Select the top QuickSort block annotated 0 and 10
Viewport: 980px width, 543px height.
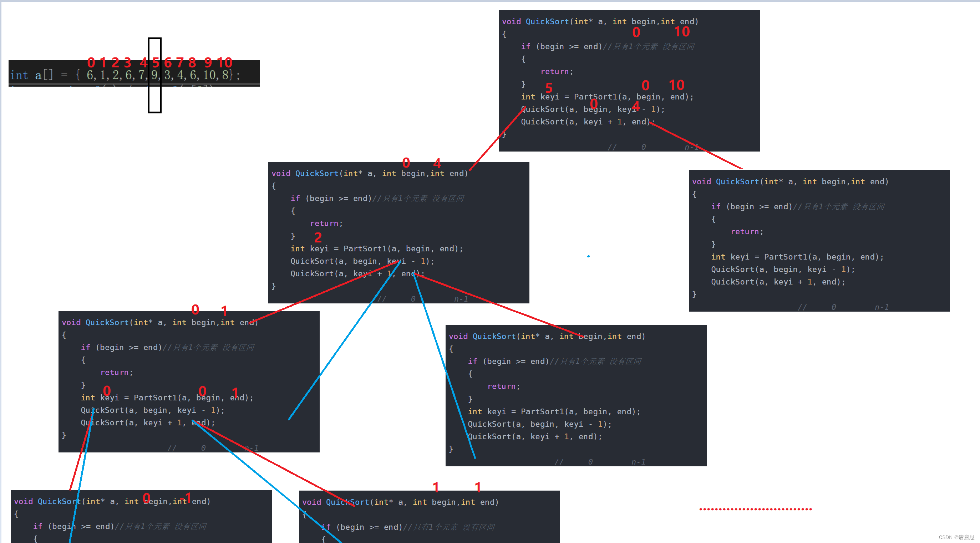pyautogui.click(x=629, y=81)
